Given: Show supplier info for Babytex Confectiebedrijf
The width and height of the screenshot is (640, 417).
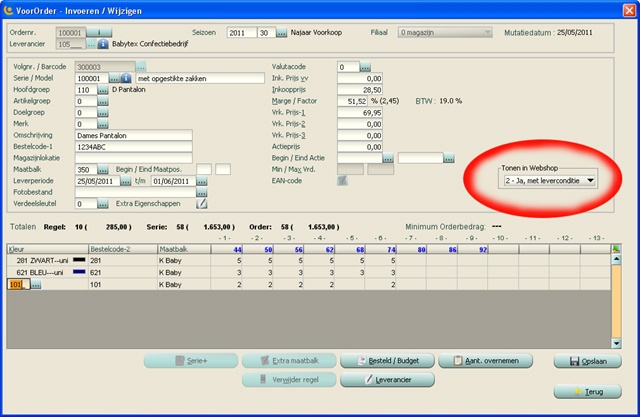Looking at the screenshot, I should 103,44.
